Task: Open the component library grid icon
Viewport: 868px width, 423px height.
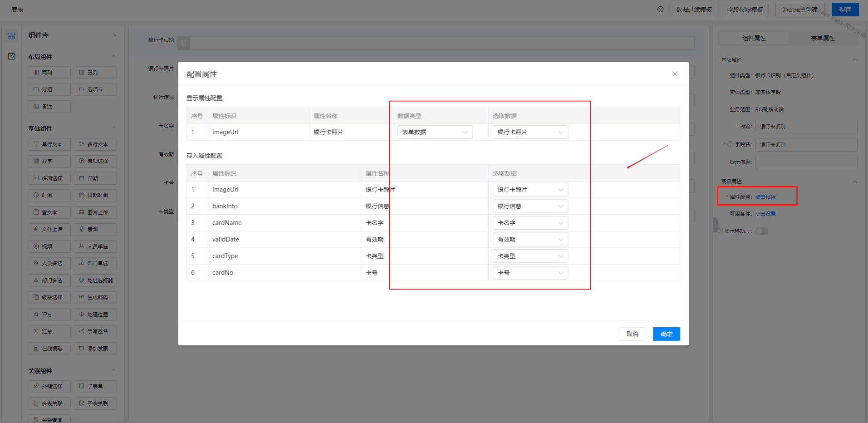Action: 11,36
